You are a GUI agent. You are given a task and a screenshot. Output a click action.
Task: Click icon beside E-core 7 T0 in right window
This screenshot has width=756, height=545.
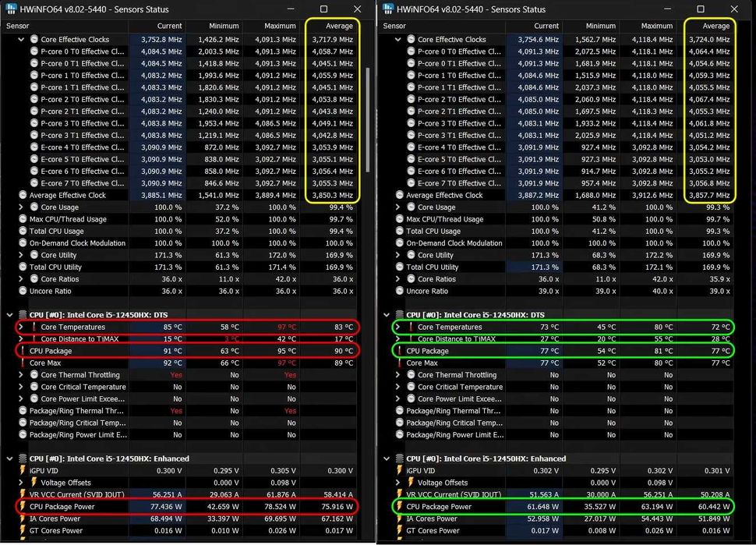412,182
